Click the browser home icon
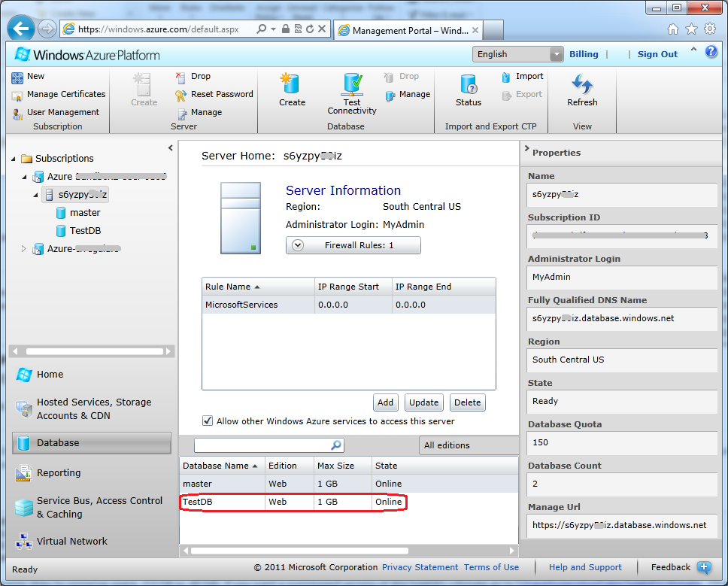The height and width of the screenshot is (586, 728). pos(673,29)
